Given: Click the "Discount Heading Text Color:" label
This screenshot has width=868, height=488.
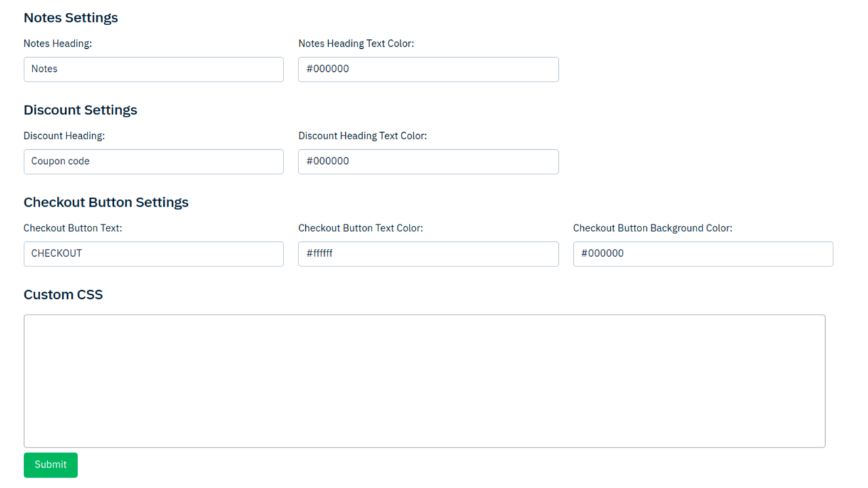Looking at the screenshot, I should [363, 136].
